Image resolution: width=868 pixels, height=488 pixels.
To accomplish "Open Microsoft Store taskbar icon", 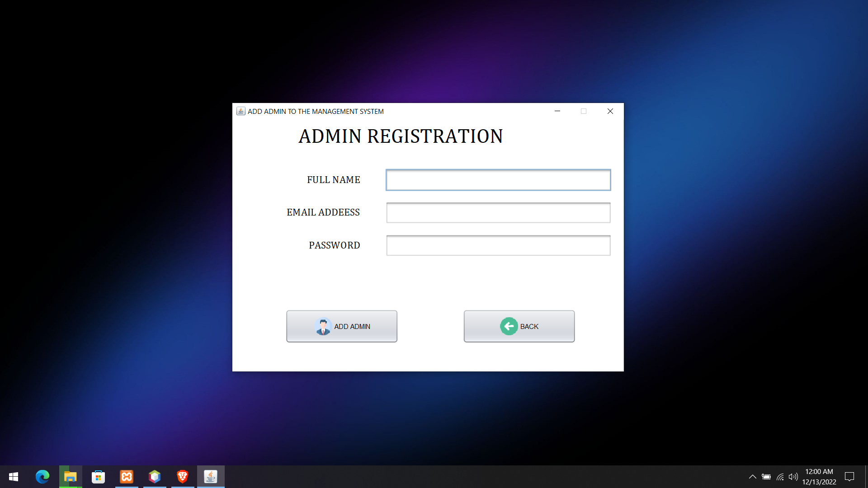I will [x=99, y=477].
